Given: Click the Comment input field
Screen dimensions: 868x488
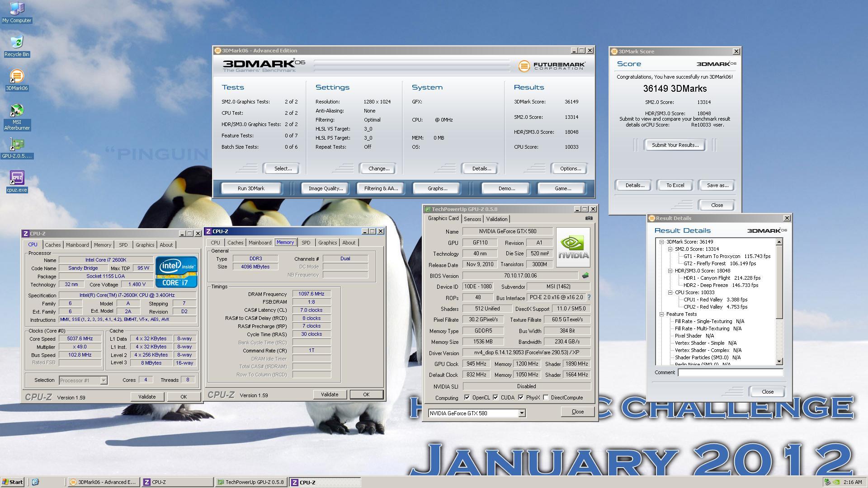Looking at the screenshot, I should coord(730,372).
